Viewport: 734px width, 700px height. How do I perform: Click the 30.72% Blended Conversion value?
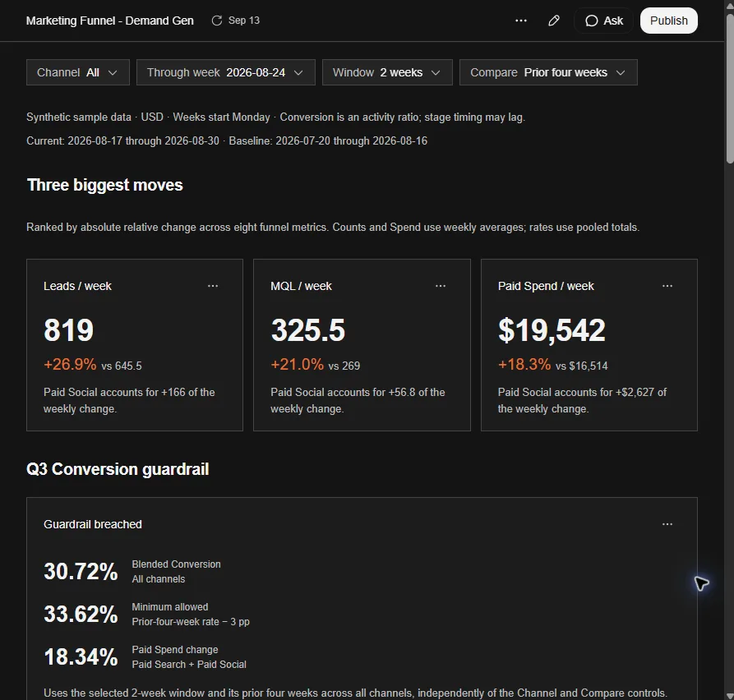click(81, 572)
